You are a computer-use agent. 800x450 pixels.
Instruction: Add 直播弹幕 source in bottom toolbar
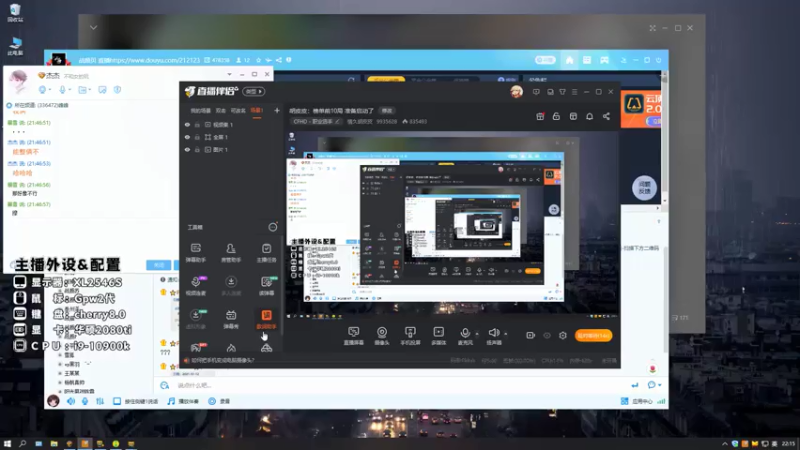coord(354,336)
